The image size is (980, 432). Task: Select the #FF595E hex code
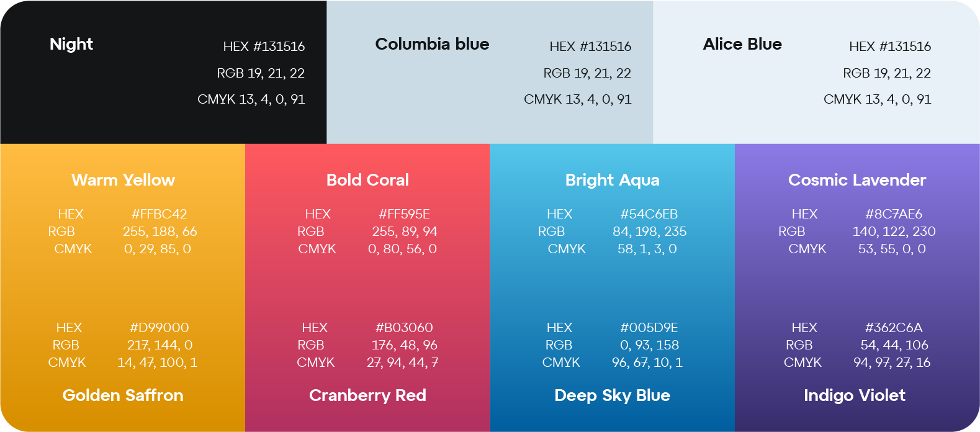404,214
